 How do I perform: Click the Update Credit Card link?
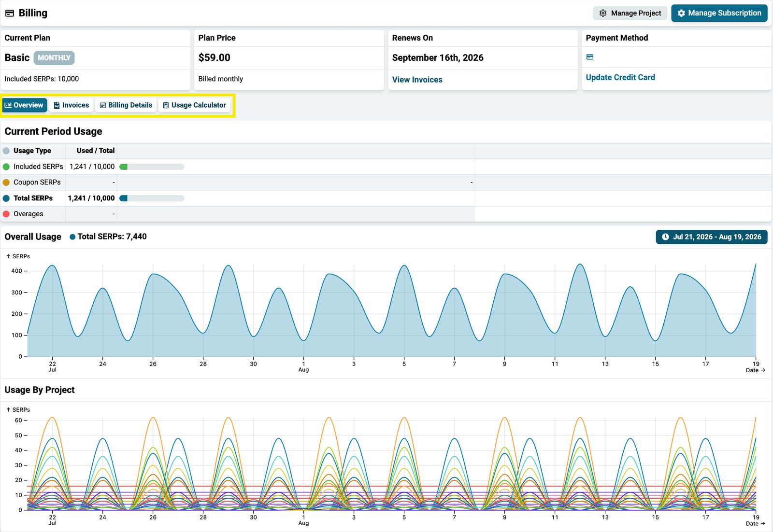click(620, 77)
